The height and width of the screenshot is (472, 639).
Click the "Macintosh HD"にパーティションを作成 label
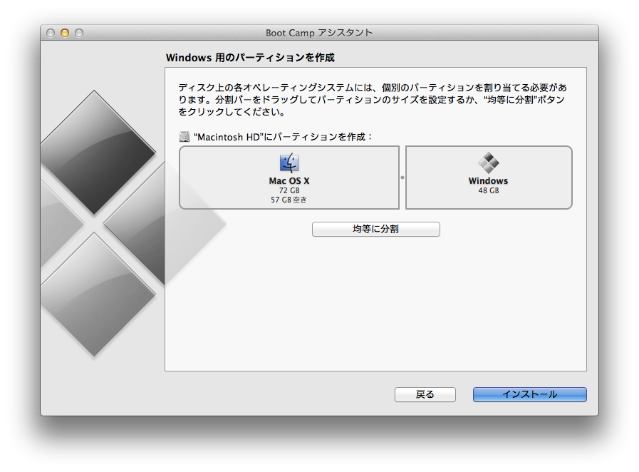tap(283, 137)
